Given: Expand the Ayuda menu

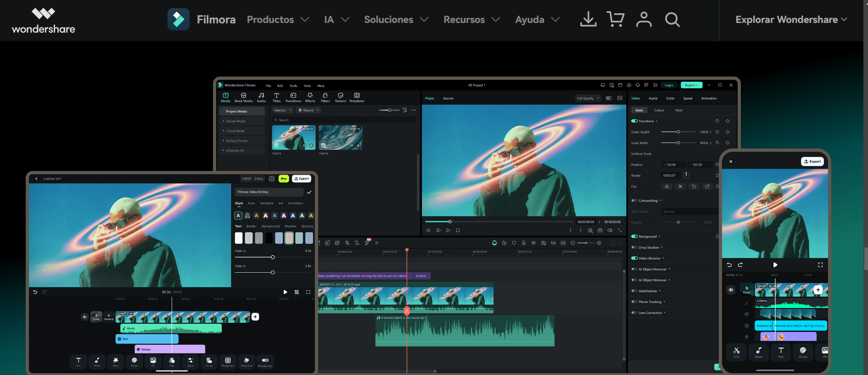Looking at the screenshot, I should [x=538, y=20].
